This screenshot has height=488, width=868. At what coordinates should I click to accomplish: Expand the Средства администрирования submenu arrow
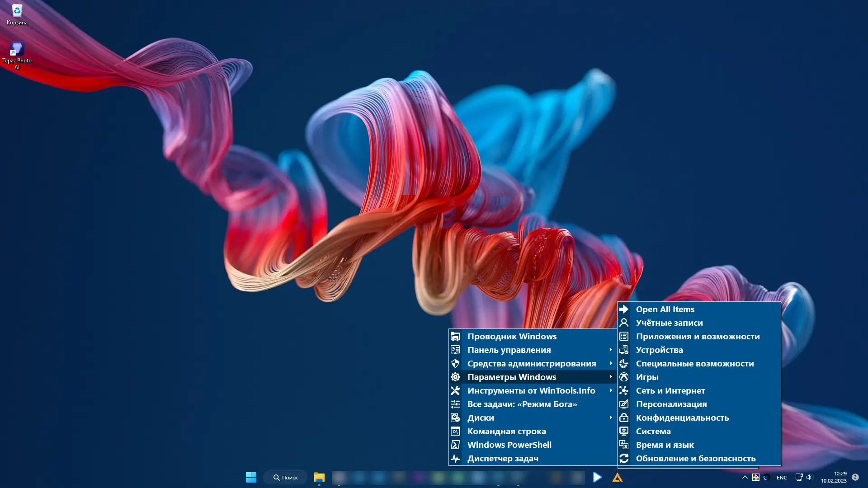tap(611, 363)
